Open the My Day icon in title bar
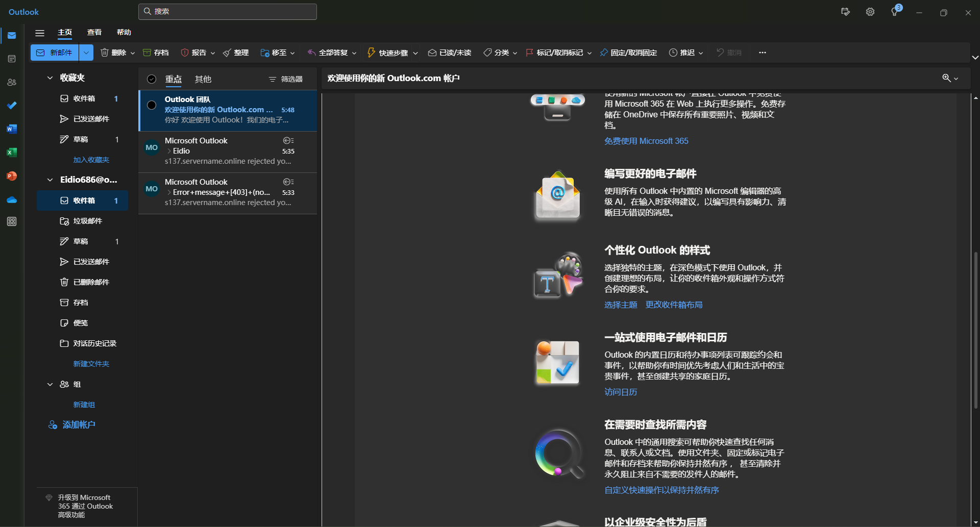 coord(846,12)
